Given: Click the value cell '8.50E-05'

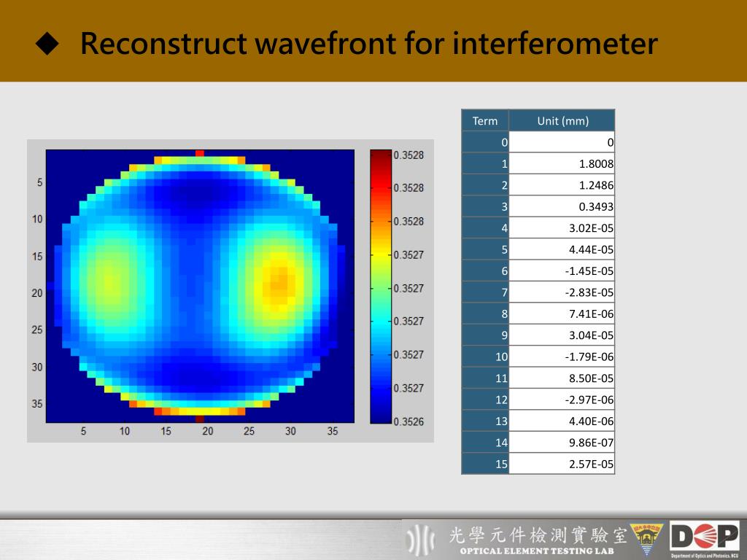Looking at the screenshot, I should click(x=562, y=378).
